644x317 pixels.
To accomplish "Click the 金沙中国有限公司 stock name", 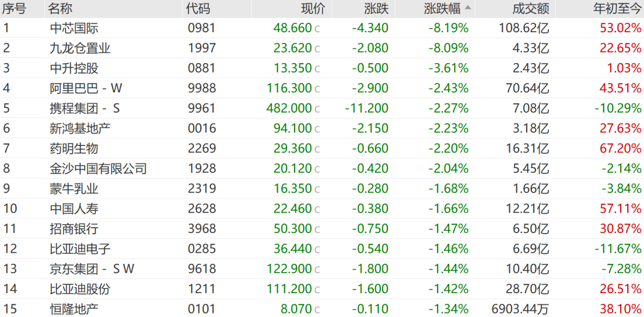I will coord(98,169).
